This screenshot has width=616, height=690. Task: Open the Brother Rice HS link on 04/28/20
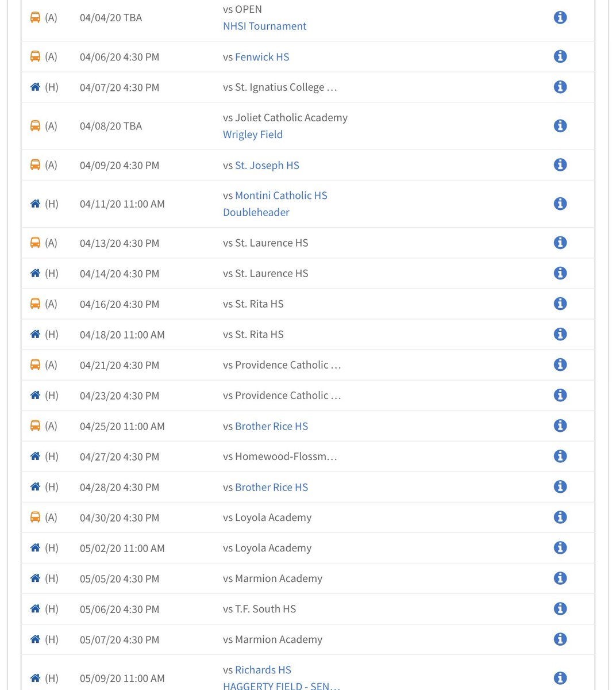tap(271, 487)
